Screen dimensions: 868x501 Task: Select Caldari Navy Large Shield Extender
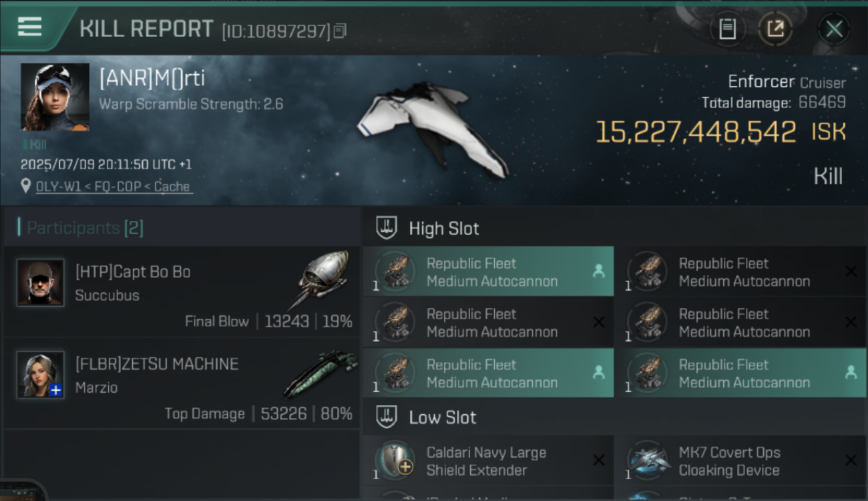click(488, 461)
